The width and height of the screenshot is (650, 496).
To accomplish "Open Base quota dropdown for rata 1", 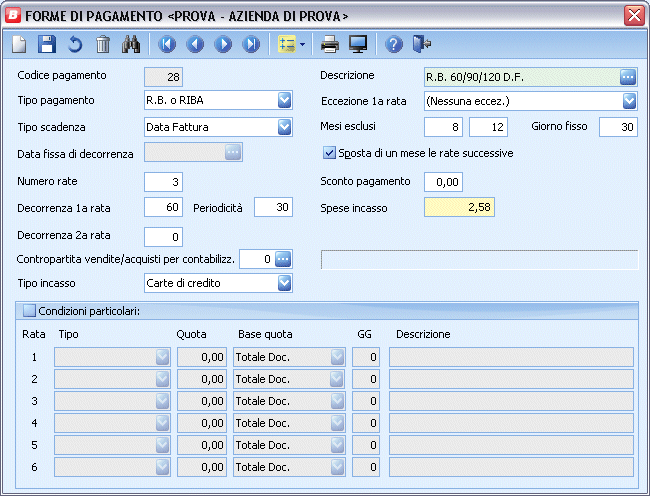I will pyautogui.click(x=337, y=357).
